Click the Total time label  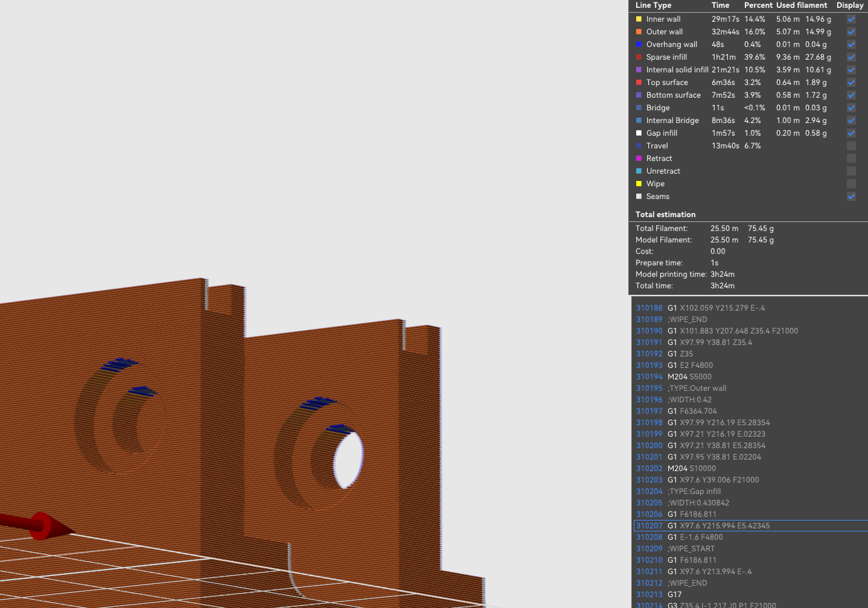point(654,286)
